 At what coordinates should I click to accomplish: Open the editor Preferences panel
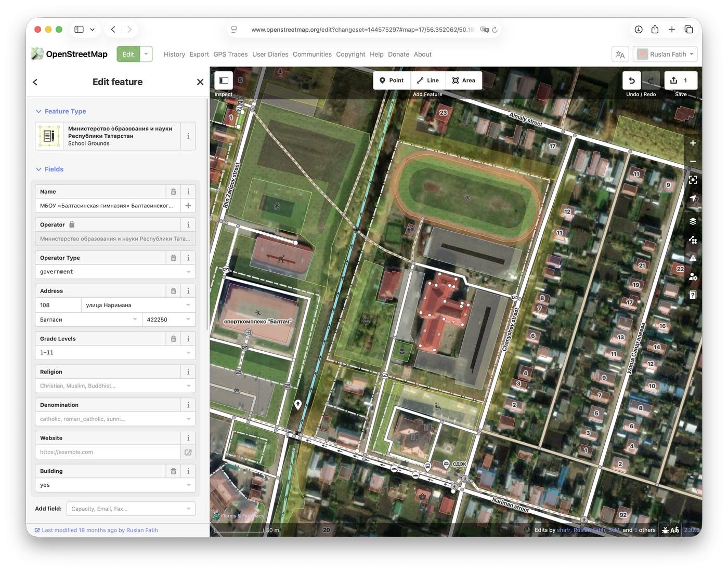pos(693,276)
